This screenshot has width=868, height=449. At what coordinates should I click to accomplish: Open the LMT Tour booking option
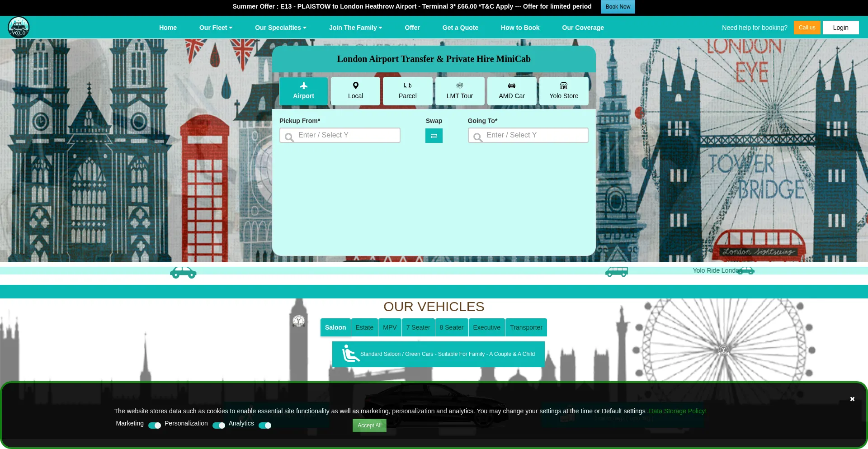459,91
